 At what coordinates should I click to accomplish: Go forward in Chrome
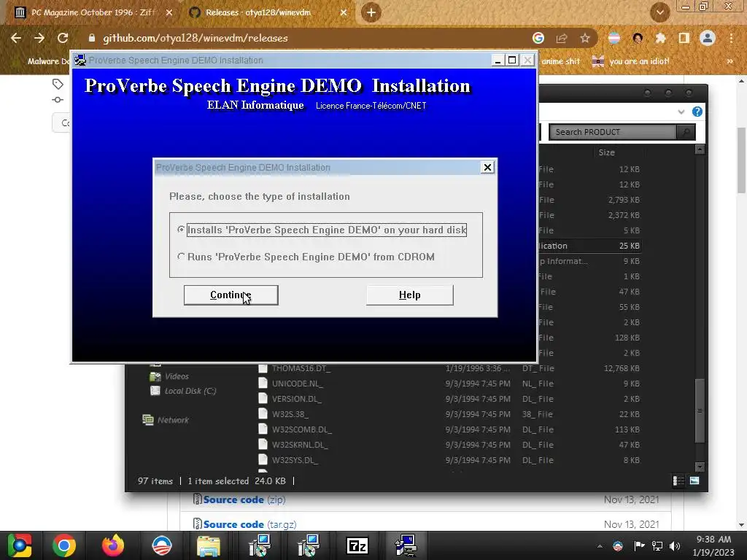pyautogui.click(x=39, y=38)
